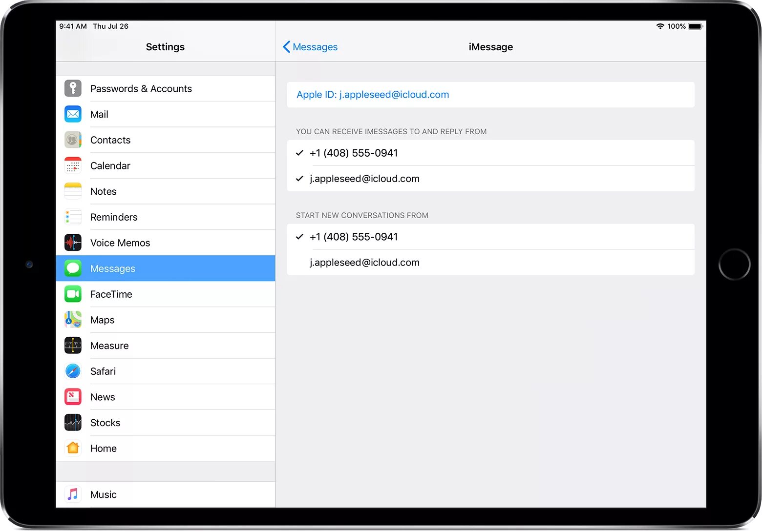Image resolution: width=762 pixels, height=532 pixels.
Task: Go back to Messages settings
Action: [310, 47]
